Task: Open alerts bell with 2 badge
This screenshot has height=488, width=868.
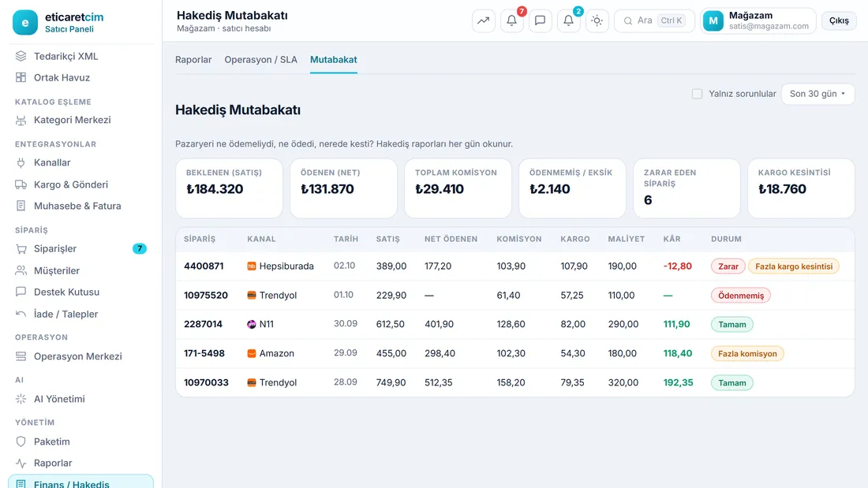Action: tap(568, 20)
